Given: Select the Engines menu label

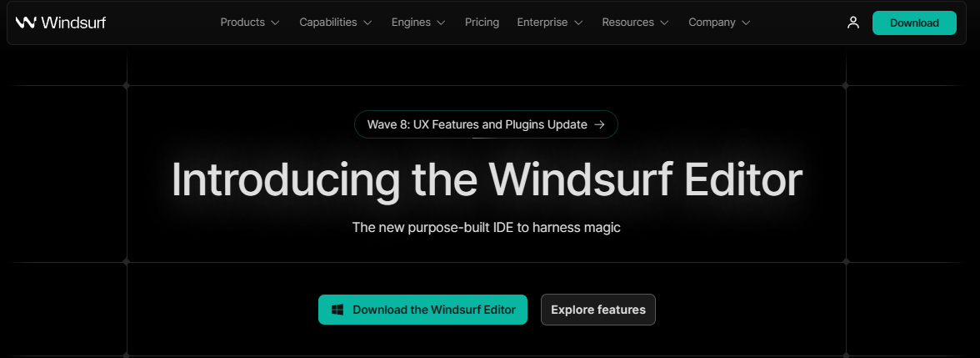Looking at the screenshot, I should tap(412, 23).
